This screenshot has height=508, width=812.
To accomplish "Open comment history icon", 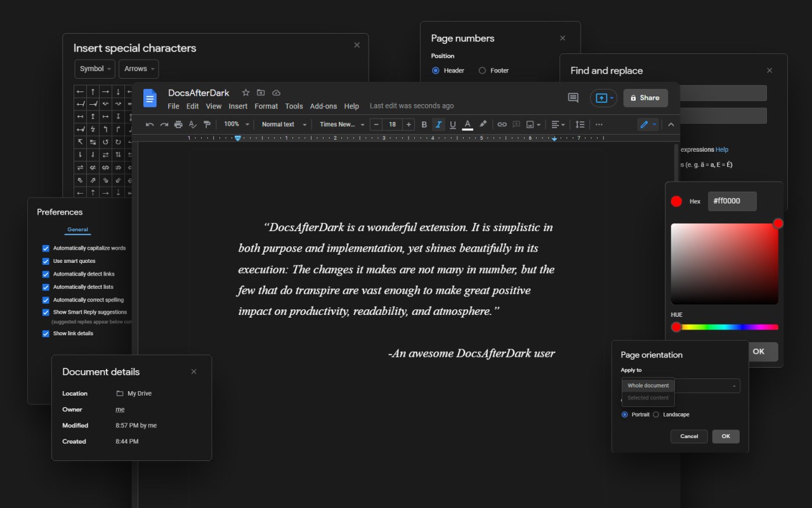I will pyautogui.click(x=573, y=98).
